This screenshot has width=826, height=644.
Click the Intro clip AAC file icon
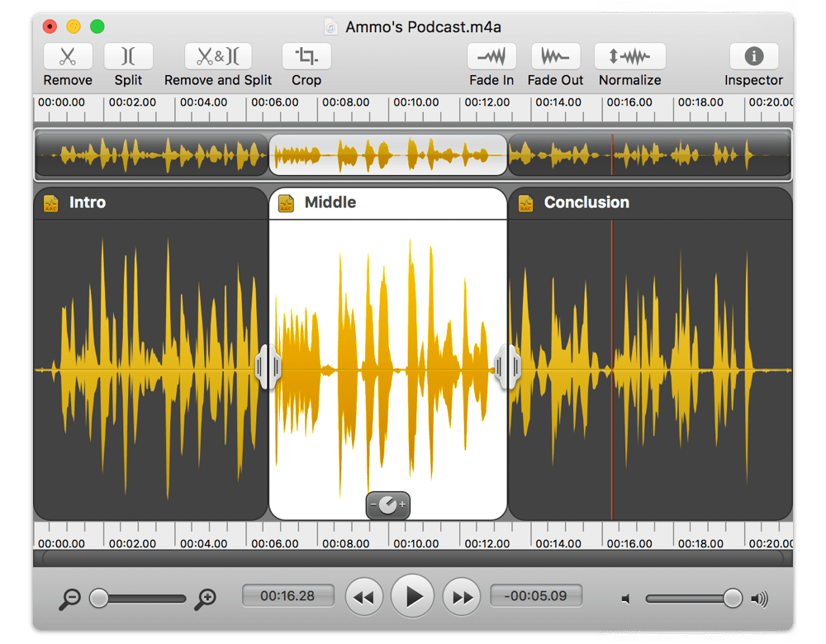51,203
